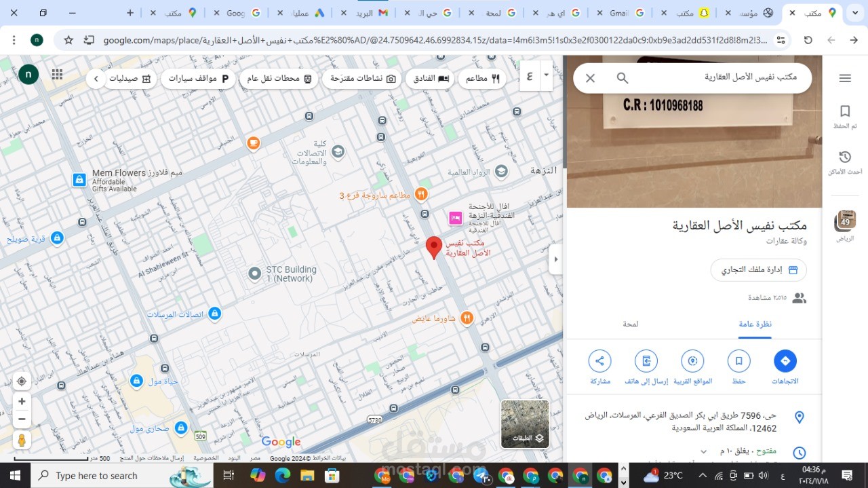Screen dimensions: 868x488
Task: Click the blue Directions button
Action: coord(785,367)
